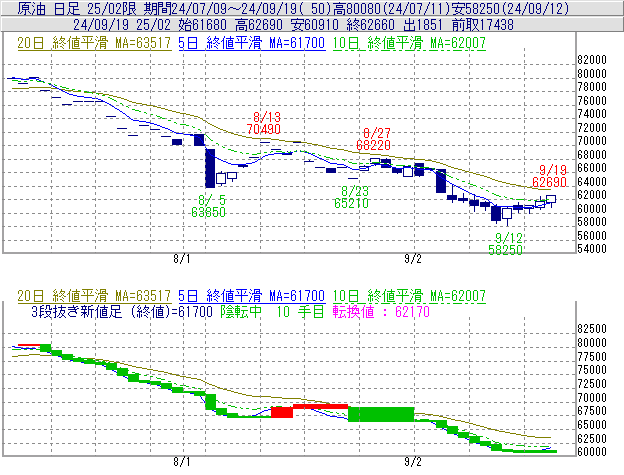
Task: Click the 安60910 value in the header
Action: point(315,25)
